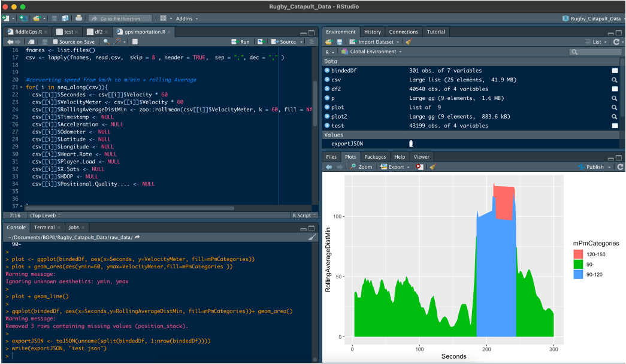Click the Zoom plot icon
The height and width of the screenshot is (364, 626).
point(361,167)
